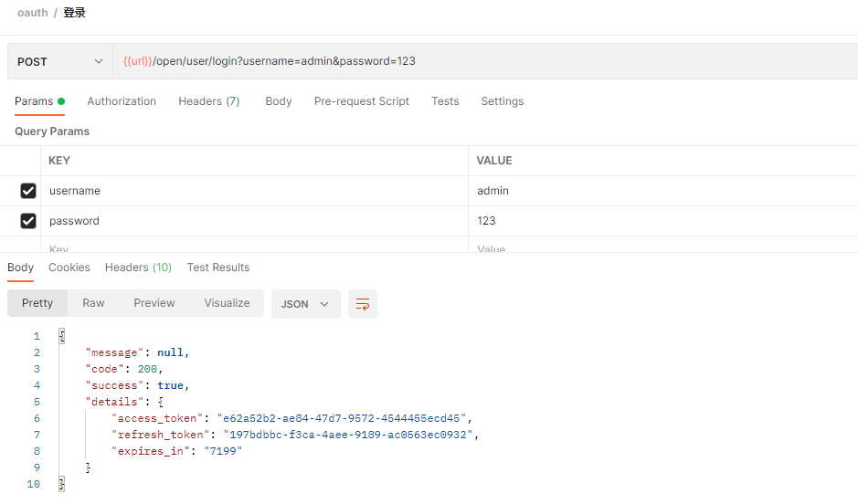The height and width of the screenshot is (504, 858).
Task: Switch to the Authorization tab
Action: (x=122, y=101)
